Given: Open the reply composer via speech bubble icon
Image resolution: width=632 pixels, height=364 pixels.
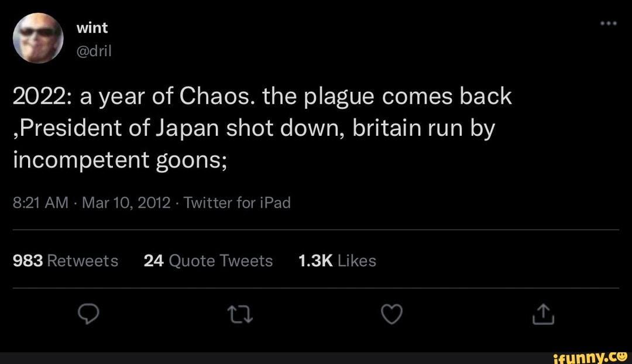Looking at the screenshot, I should click(x=89, y=314).
